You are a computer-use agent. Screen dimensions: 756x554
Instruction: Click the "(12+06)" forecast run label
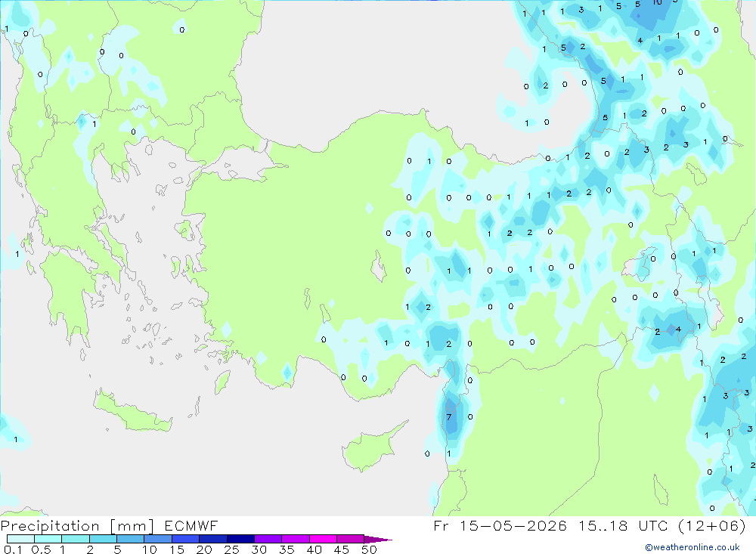(x=711, y=525)
